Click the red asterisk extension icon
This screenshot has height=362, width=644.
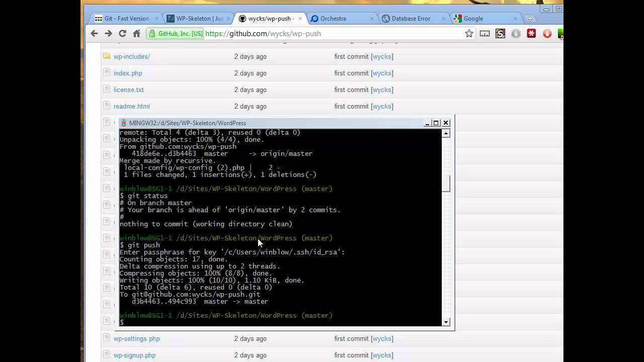coord(531,34)
